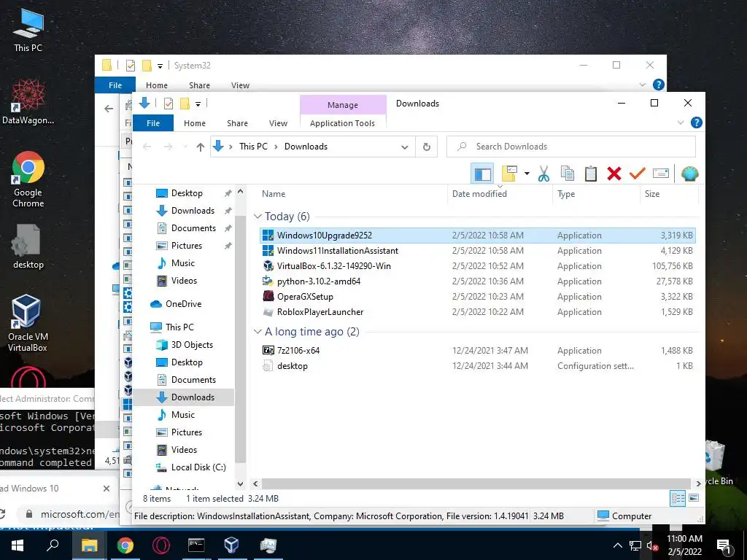Open the Quick Access Toolbar customize dropdown

click(198, 104)
